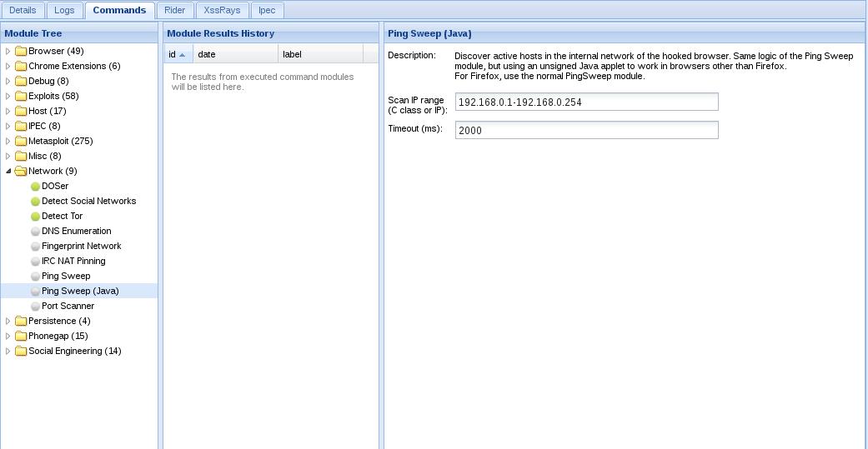Click the Timeout (ms) input field
This screenshot has width=868, height=449.
point(586,130)
